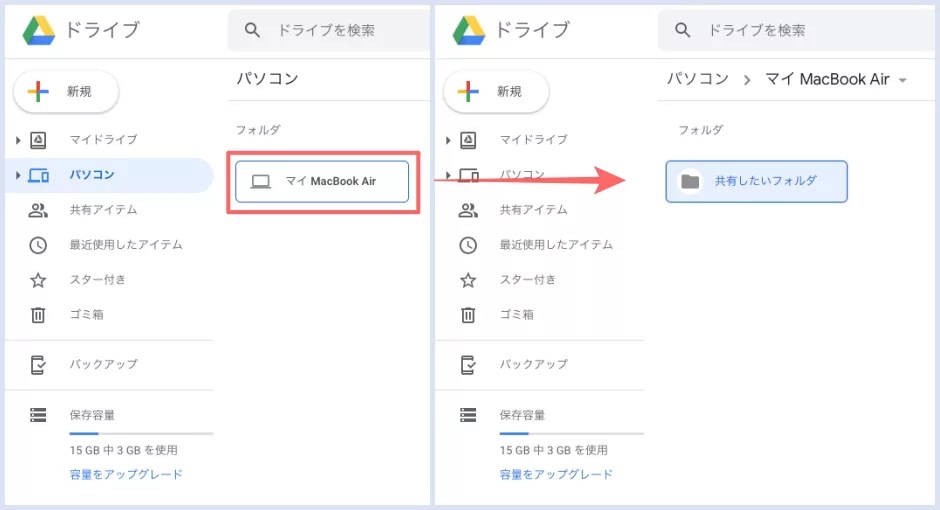The image size is (940, 510).
Task: Click folder icon on 共有したいフォルダ
Action: 690,181
